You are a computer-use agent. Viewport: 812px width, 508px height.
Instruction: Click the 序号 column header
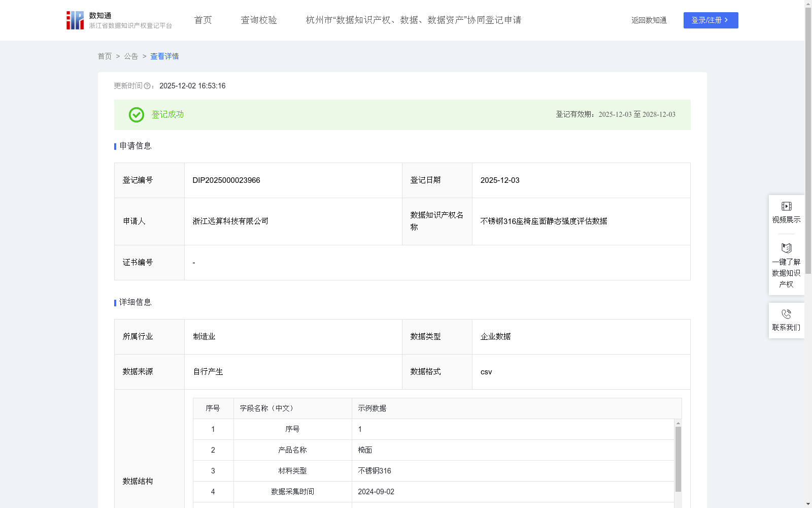tap(213, 408)
